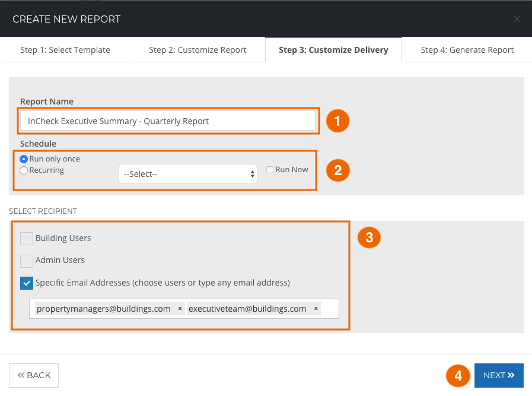Click orange callout marker number 3
This screenshot has height=396, width=532.
(x=369, y=237)
